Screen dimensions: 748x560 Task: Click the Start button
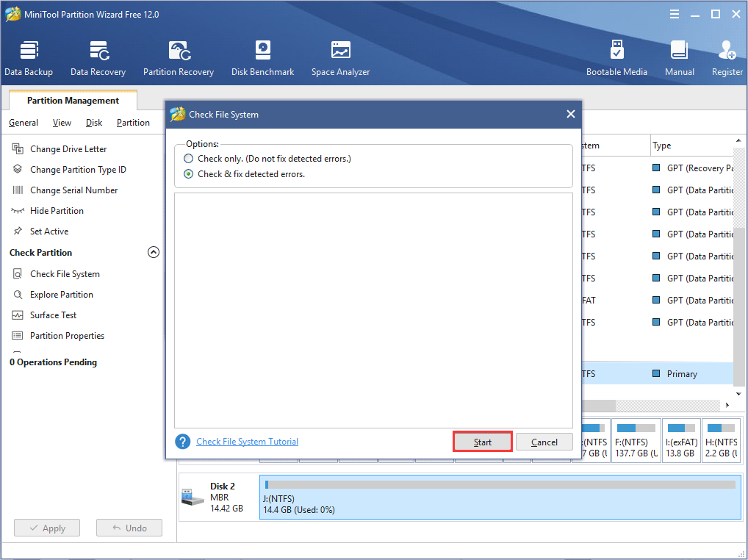click(x=482, y=442)
